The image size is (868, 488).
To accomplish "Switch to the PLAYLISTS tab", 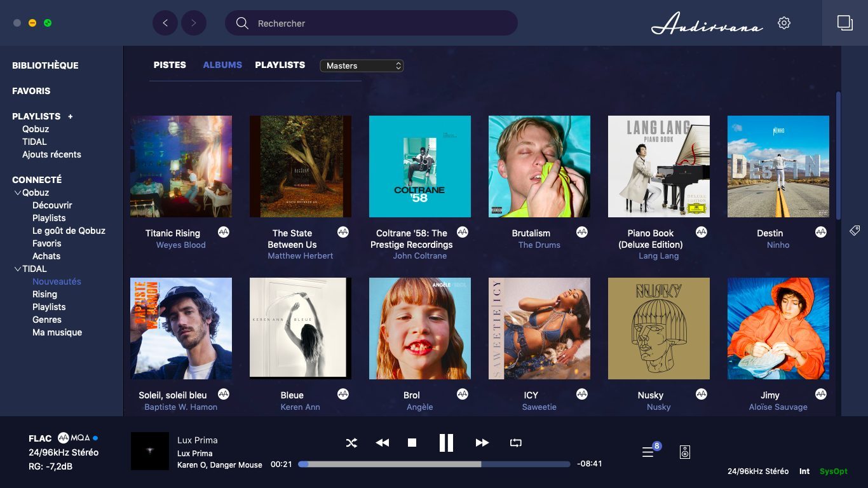I will 280,65.
